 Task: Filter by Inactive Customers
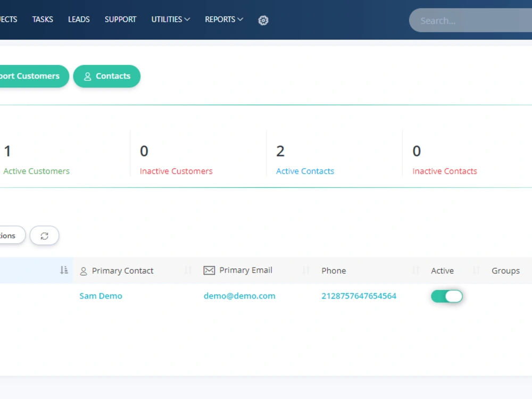[x=176, y=171]
